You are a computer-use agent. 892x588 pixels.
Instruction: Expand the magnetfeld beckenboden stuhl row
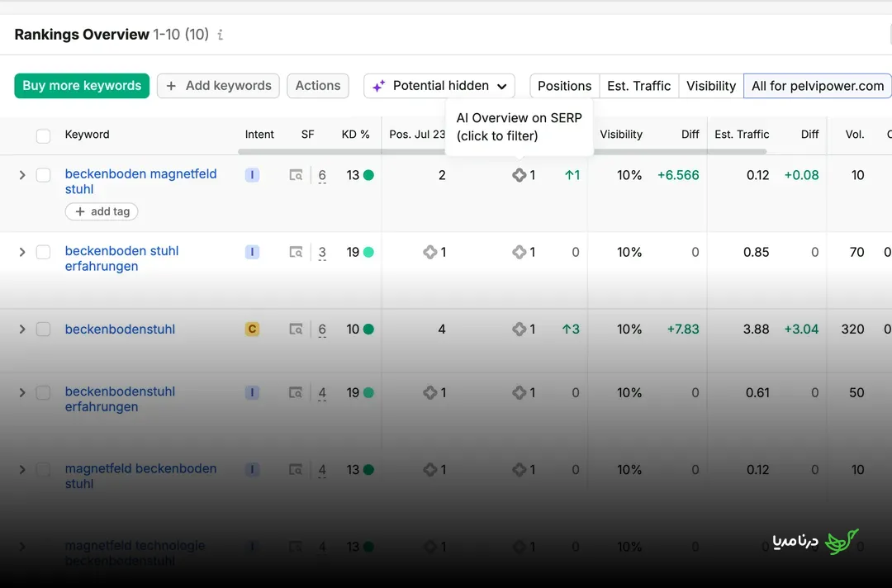point(22,470)
